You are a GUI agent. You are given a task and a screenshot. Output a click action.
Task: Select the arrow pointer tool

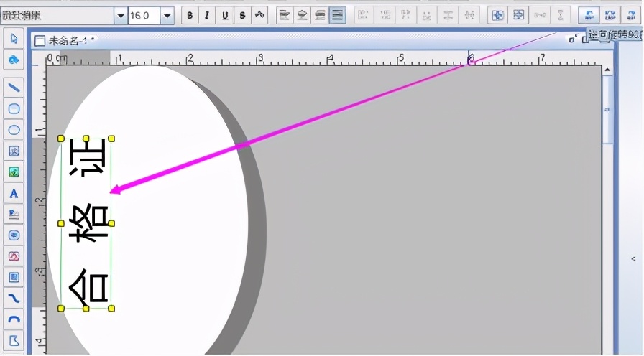click(14, 39)
